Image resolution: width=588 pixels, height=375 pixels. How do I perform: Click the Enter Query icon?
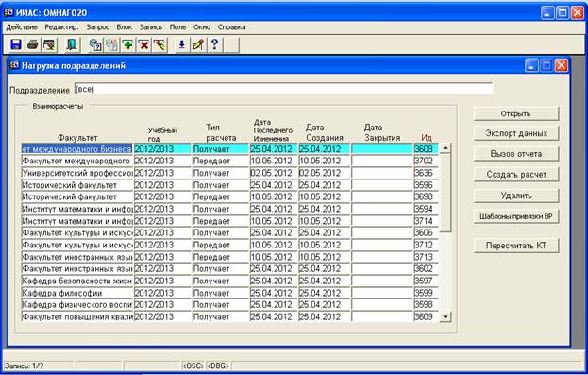[x=95, y=45]
